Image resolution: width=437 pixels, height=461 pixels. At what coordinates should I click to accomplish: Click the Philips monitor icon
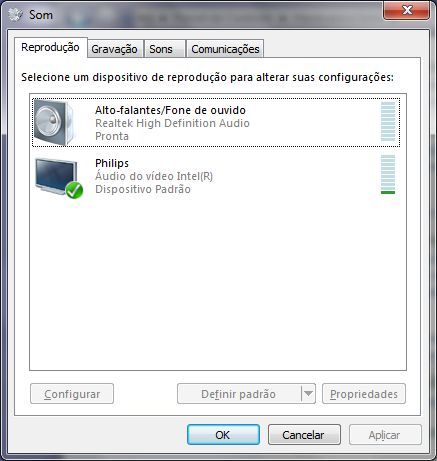click(x=57, y=177)
